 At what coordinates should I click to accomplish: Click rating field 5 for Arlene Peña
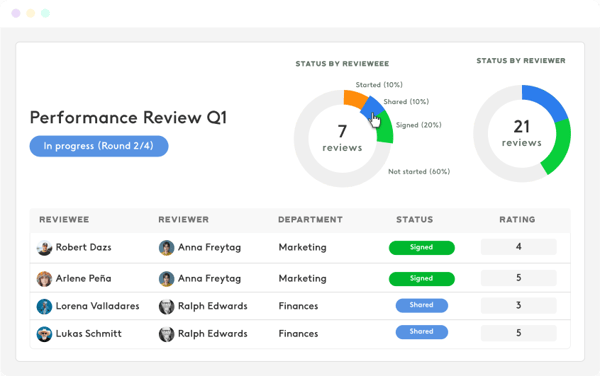pos(518,278)
